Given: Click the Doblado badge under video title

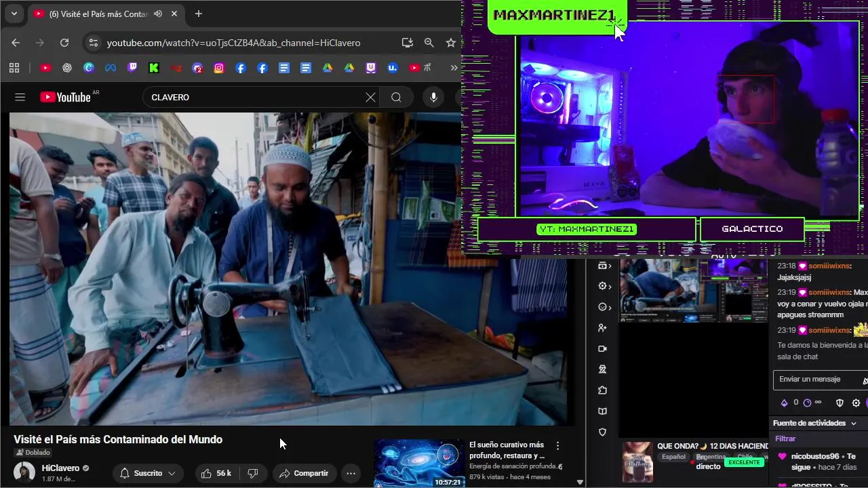Looking at the screenshot, I should tap(33, 453).
